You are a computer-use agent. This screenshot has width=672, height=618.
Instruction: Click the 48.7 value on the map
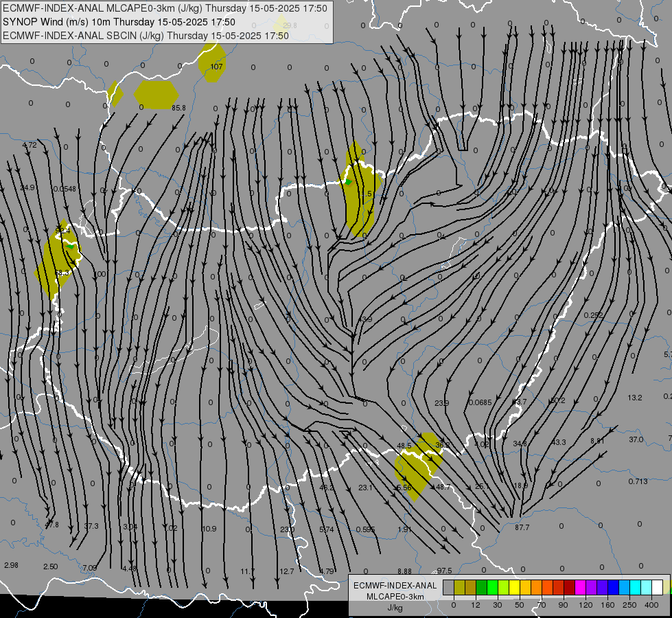tap(443, 487)
